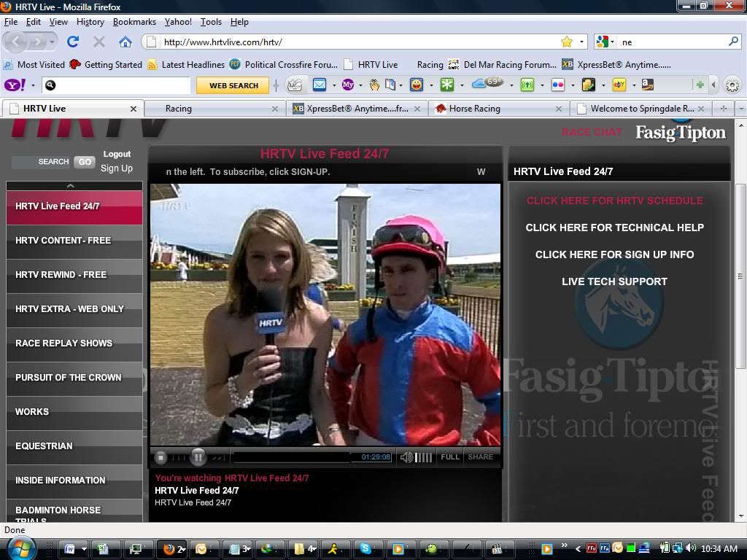Viewport: 747px width, 560px height.
Task: Click the search magnifier in the search bar
Action: tap(733, 42)
